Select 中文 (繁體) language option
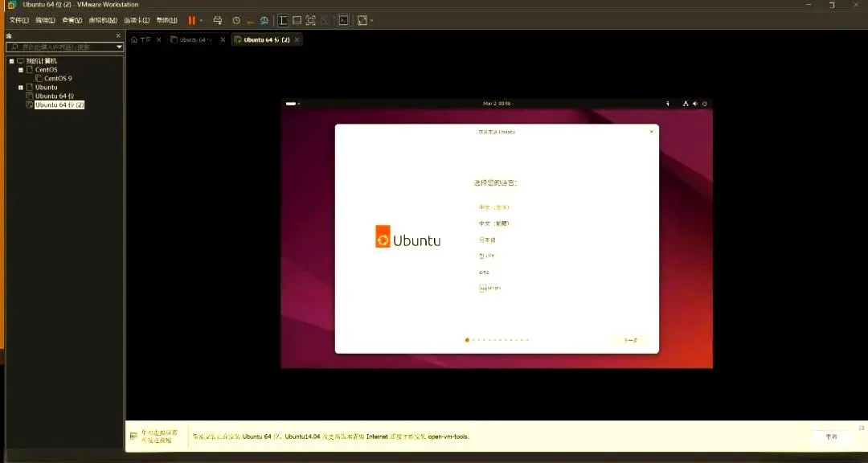The height and width of the screenshot is (463, 868). (493, 223)
